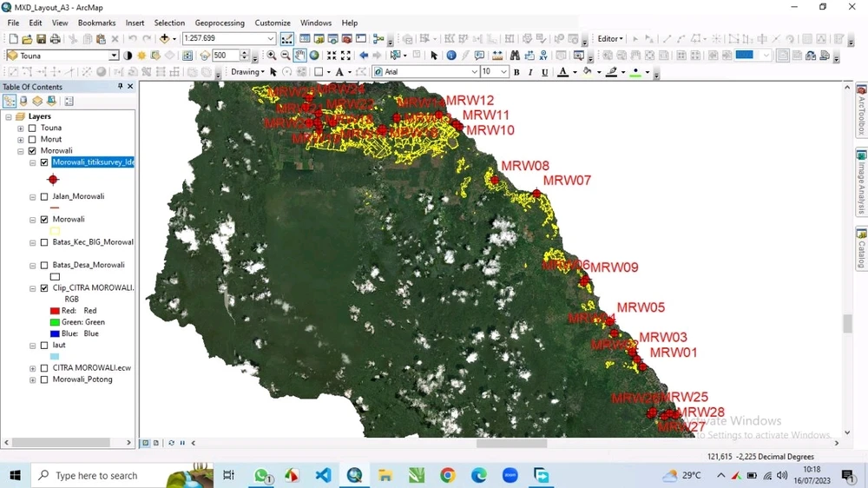868x488 pixels.
Task: Click the Editor dropdown button
Action: [x=610, y=39]
